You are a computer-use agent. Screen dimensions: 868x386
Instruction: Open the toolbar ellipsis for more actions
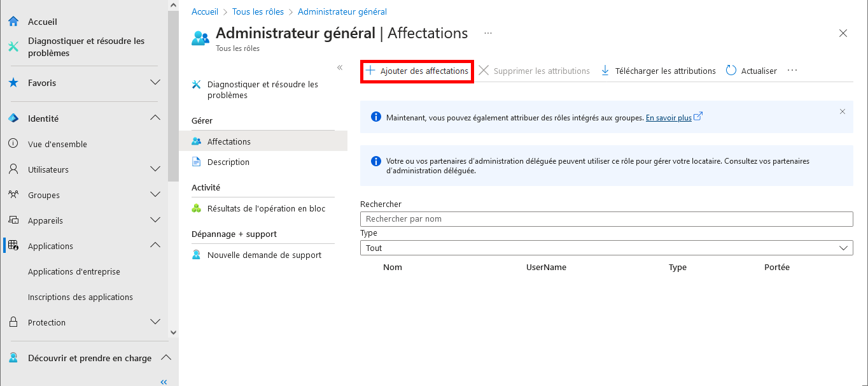click(792, 71)
